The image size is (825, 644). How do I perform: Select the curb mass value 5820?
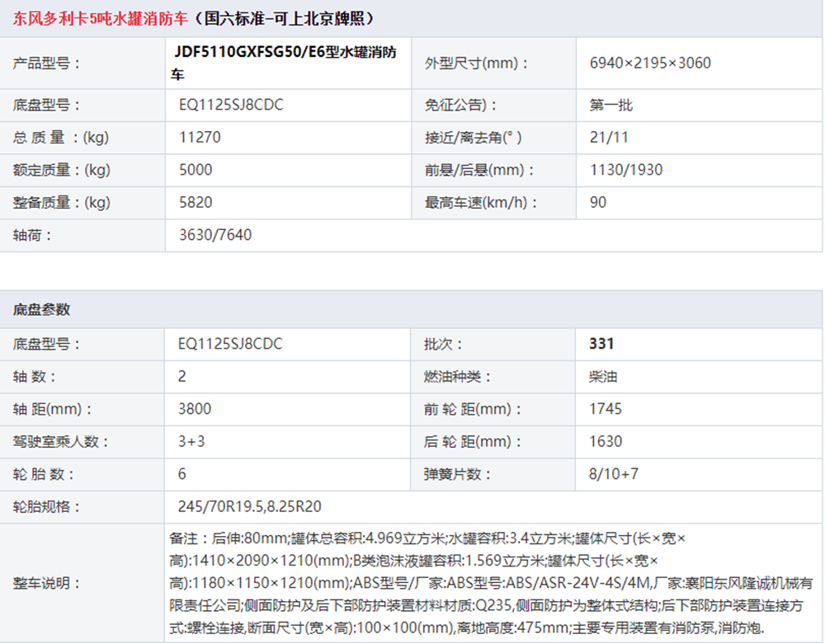point(196,202)
